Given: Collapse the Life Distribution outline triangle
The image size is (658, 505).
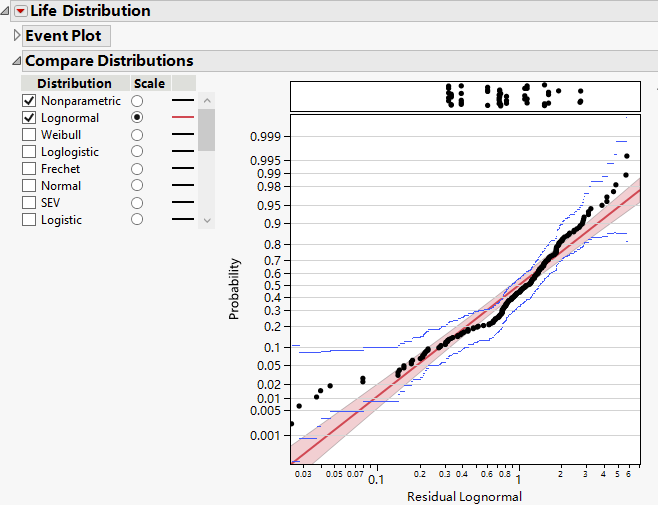Looking at the screenshot, I should pyautogui.click(x=5, y=11).
